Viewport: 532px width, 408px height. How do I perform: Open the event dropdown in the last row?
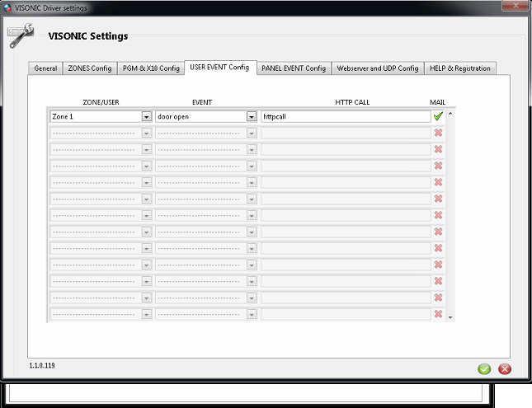tap(252, 314)
